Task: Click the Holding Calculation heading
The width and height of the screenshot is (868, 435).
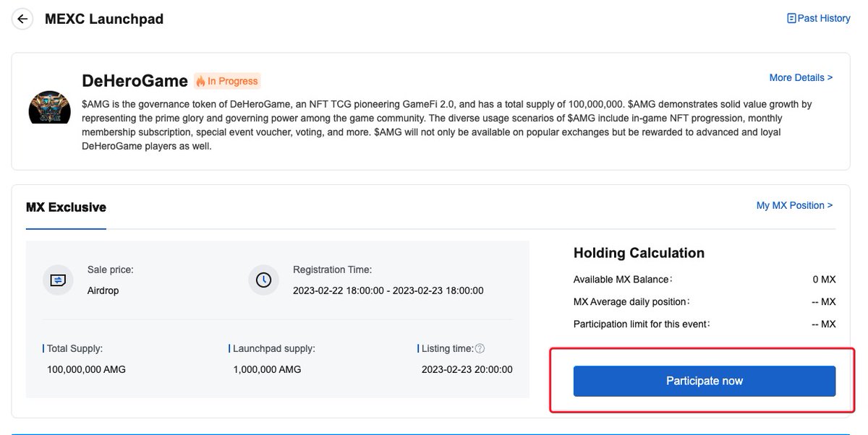Action: 639,253
